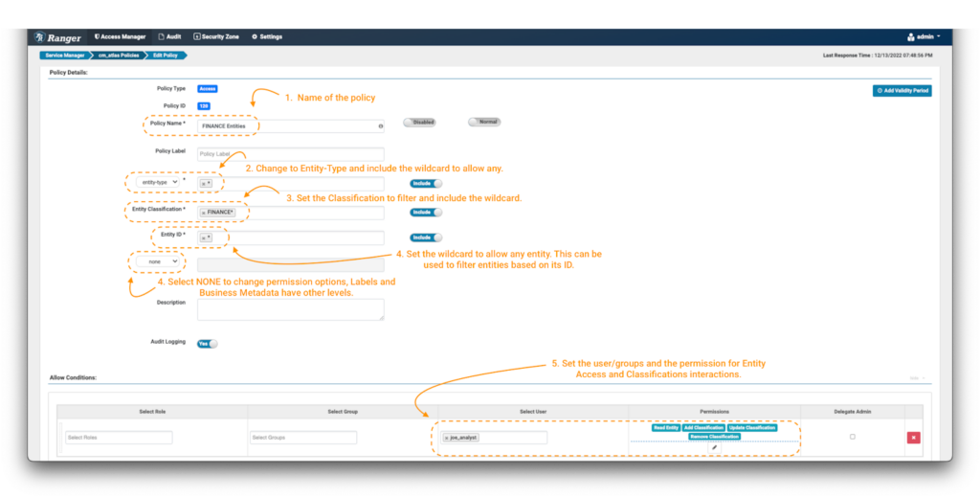This screenshot has height=498, width=980.
Task: Remove the wildcard tag from entity-type field
Action: click(x=203, y=184)
